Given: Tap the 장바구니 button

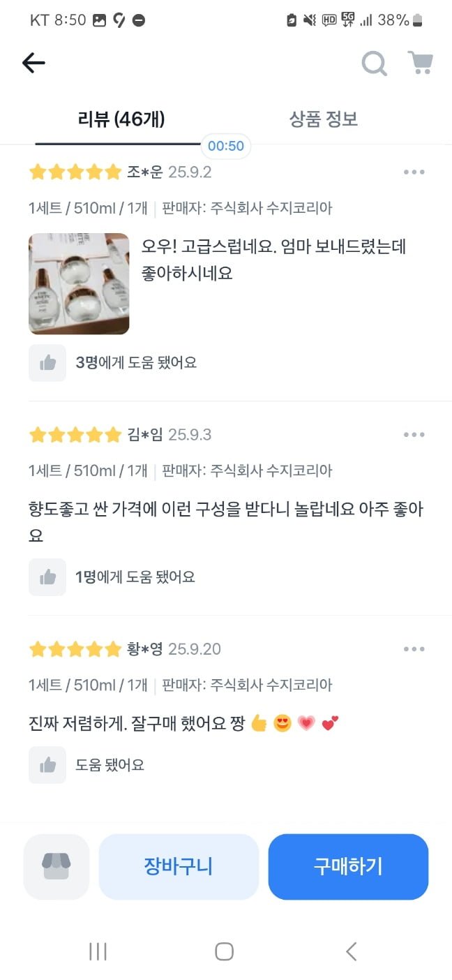Looking at the screenshot, I should (x=179, y=866).
